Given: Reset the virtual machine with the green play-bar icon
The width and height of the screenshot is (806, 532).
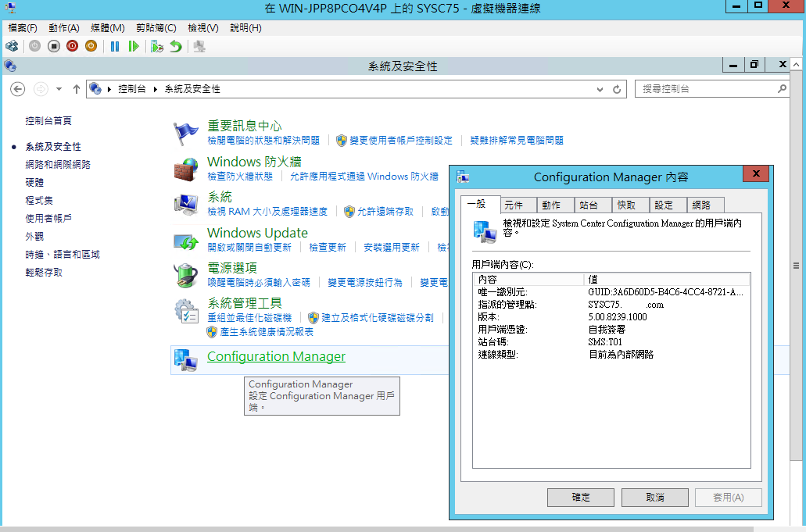Looking at the screenshot, I should tap(134, 46).
